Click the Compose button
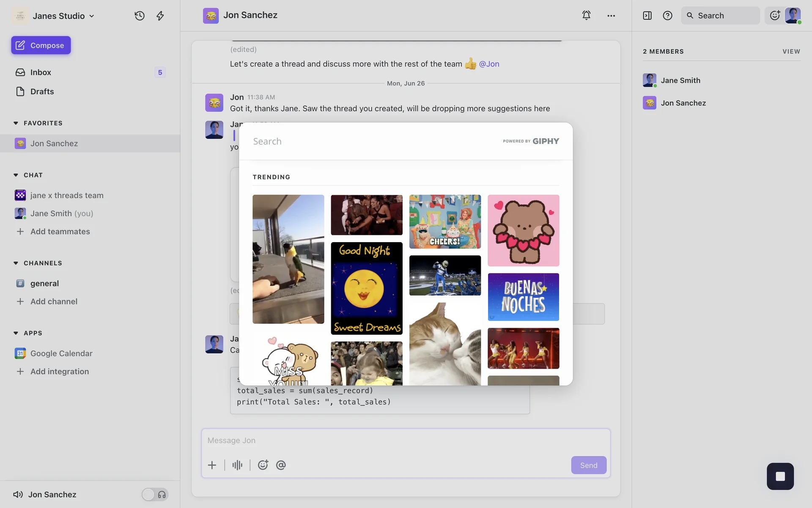The image size is (812, 508). click(41, 45)
